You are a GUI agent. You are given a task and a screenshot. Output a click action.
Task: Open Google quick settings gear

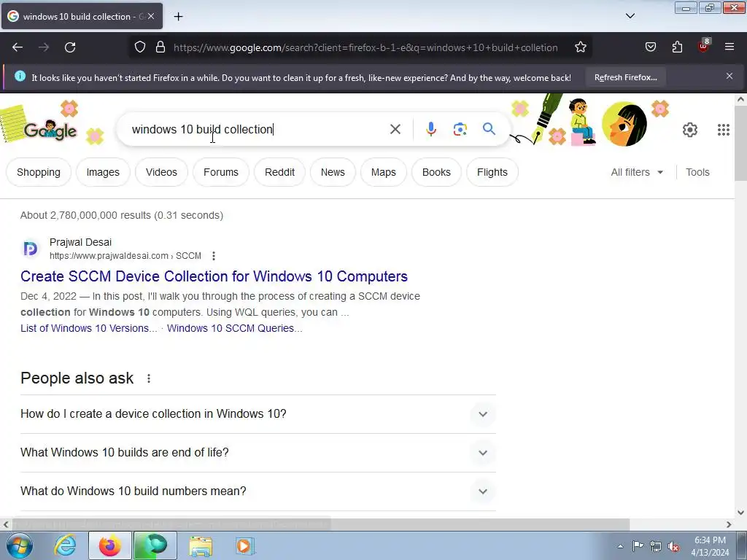coord(690,130)
